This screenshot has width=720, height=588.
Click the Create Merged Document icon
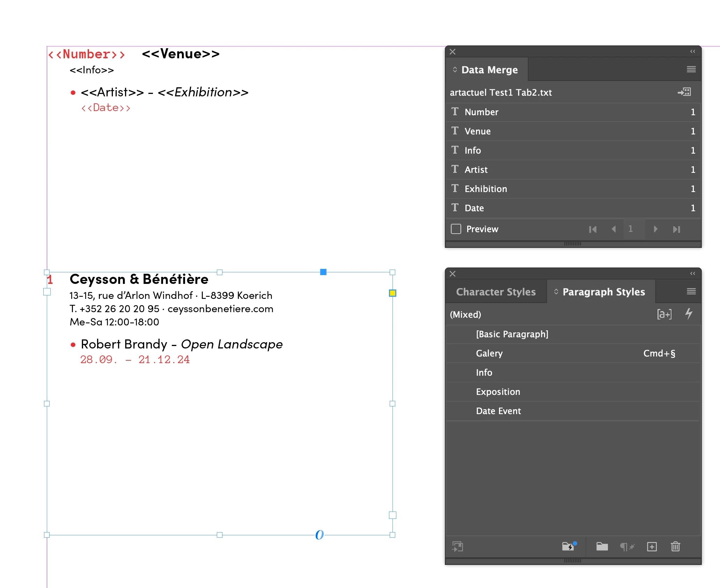684,92
